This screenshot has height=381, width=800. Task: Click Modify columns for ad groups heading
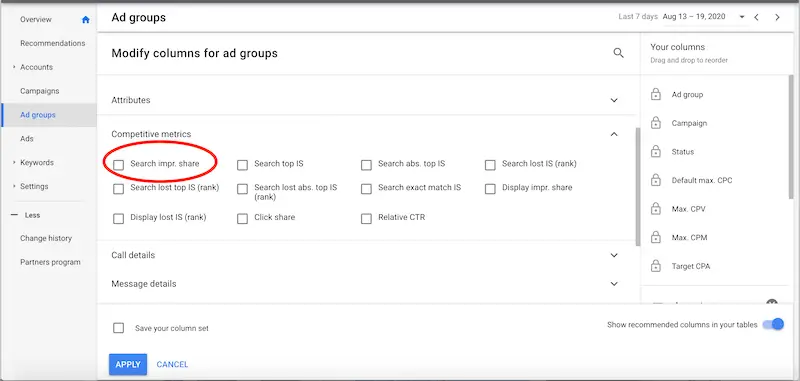[194, 53]
